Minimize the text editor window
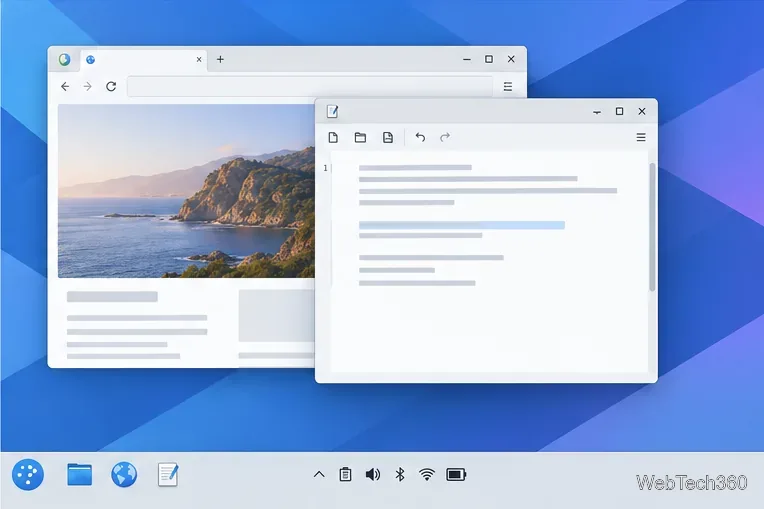The width and height of the screenshot is (764, 509). click(x=597, y=112)
